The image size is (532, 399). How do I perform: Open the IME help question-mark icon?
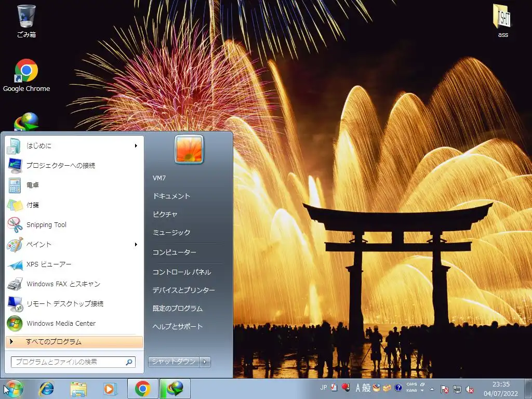[398, 388]
